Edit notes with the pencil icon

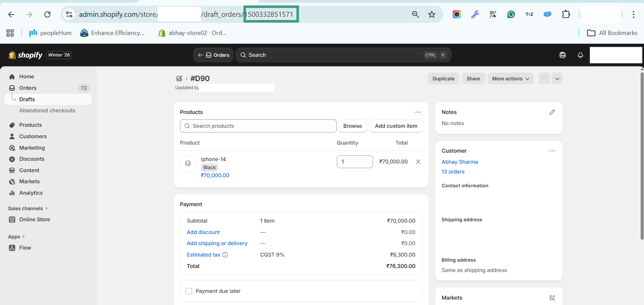552,112
